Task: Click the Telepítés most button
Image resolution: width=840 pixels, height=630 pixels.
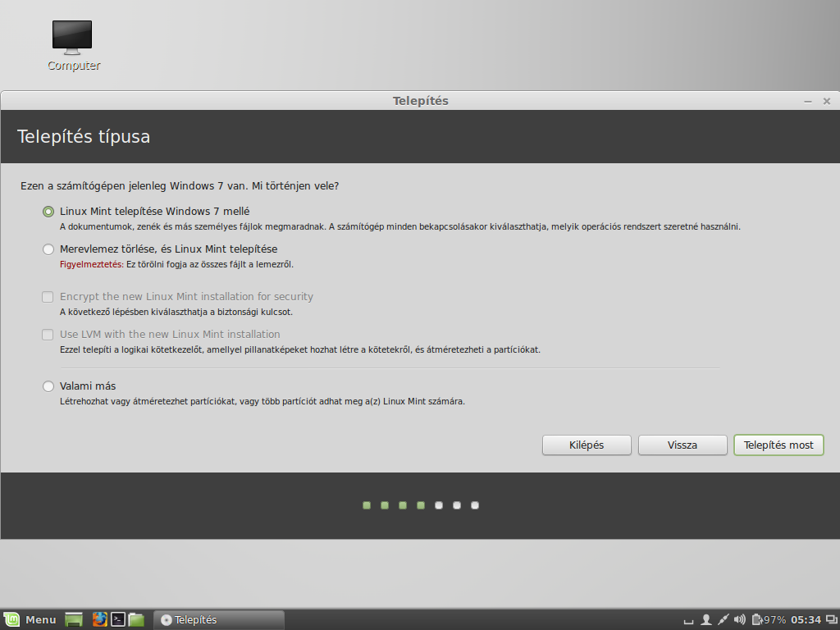Action: (778, 445)
